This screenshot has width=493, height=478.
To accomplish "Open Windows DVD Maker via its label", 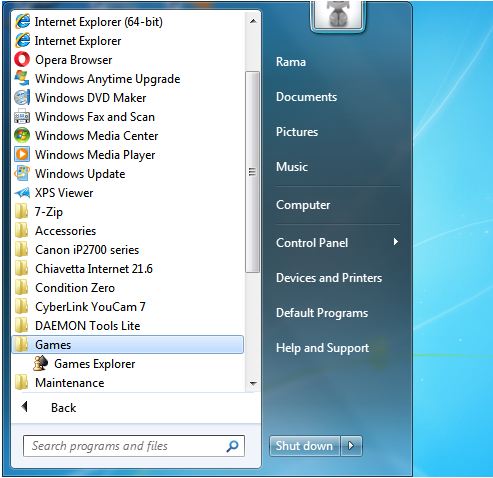I will [91, 98].
